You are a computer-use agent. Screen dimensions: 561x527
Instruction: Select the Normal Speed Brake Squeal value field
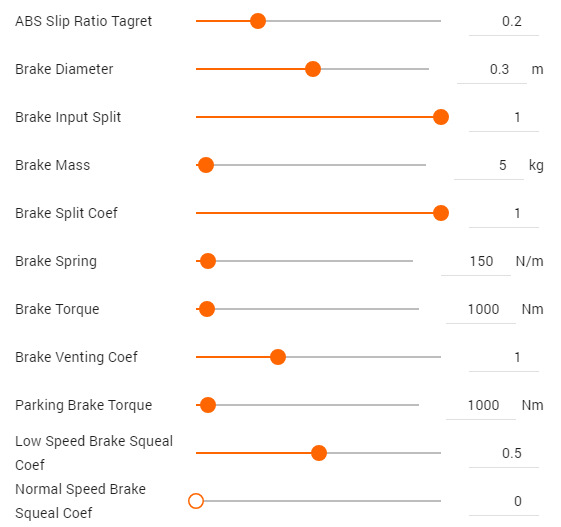point(504,501)
